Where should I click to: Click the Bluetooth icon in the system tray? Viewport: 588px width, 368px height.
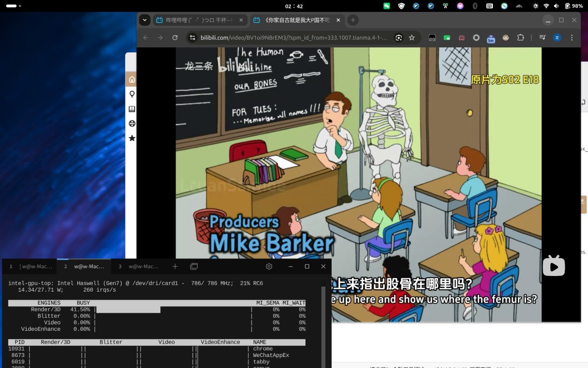coord(475,6)
